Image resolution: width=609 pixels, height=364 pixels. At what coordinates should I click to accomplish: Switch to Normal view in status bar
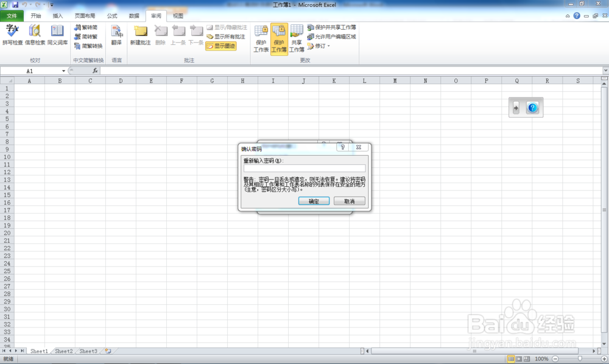(x=511, y=359)
